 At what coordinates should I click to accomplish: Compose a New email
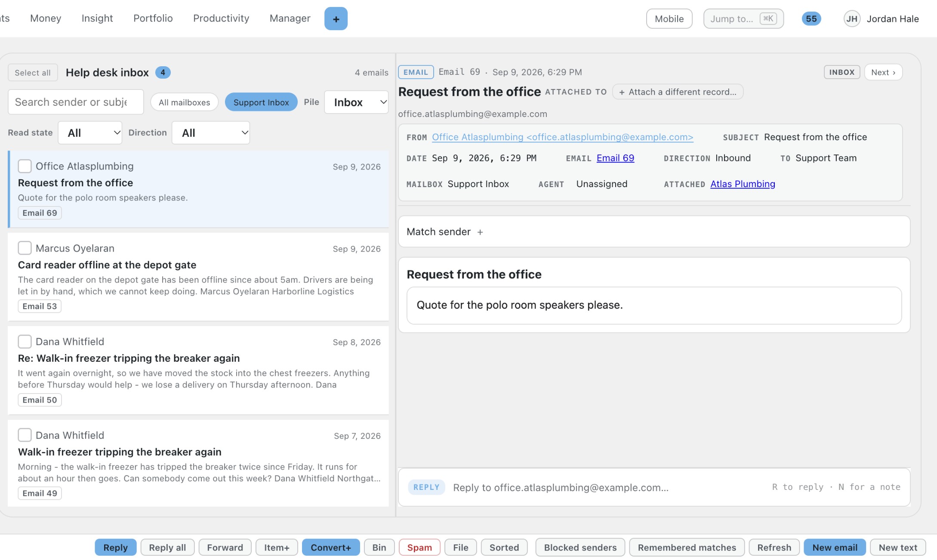pos(835,548)
